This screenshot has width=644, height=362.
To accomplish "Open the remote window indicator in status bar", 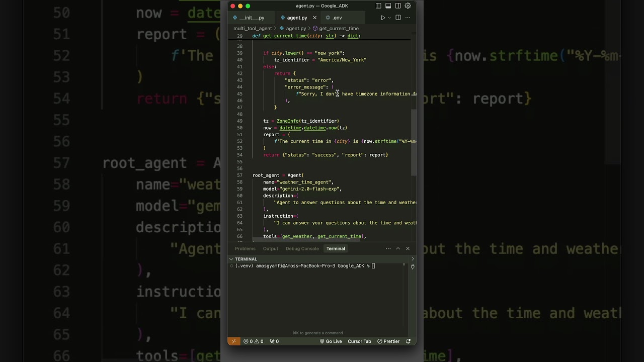I will click(x=233, y=341).
